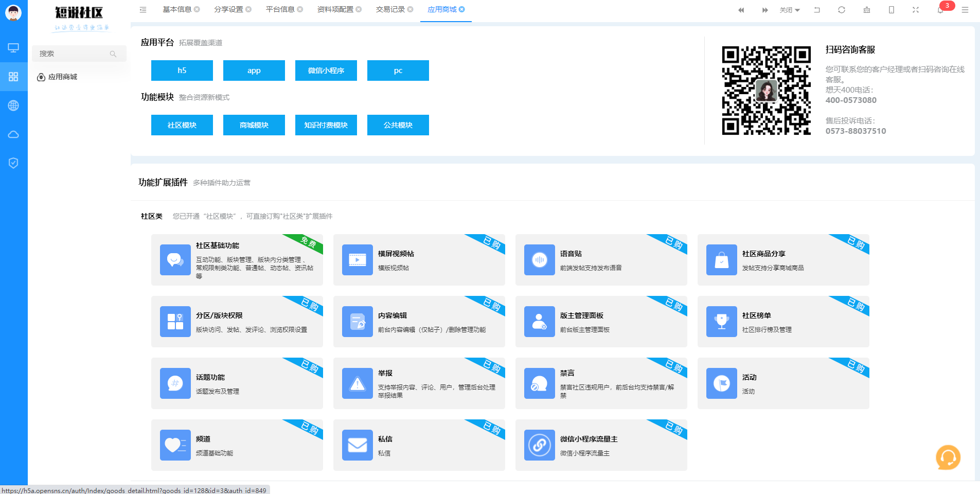Click the shield check icon in the sidebar
The height and width of the screenshot is (494, 980).
(x=13, y=163)
